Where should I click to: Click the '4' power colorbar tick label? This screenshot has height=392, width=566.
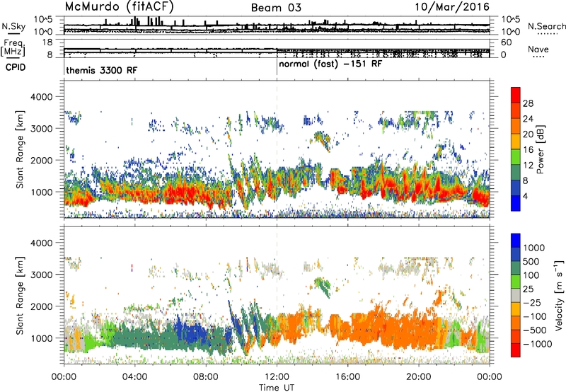[526, 197]
